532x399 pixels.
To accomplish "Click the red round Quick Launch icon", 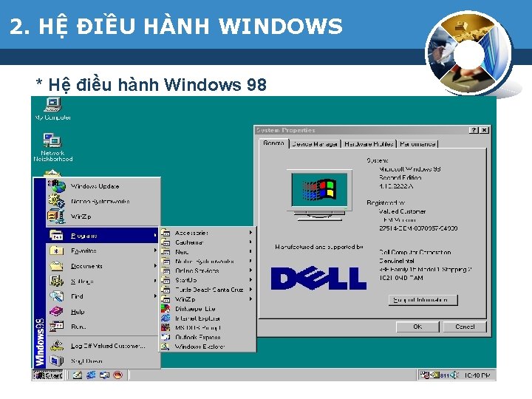I will click(x=117, y=375).
